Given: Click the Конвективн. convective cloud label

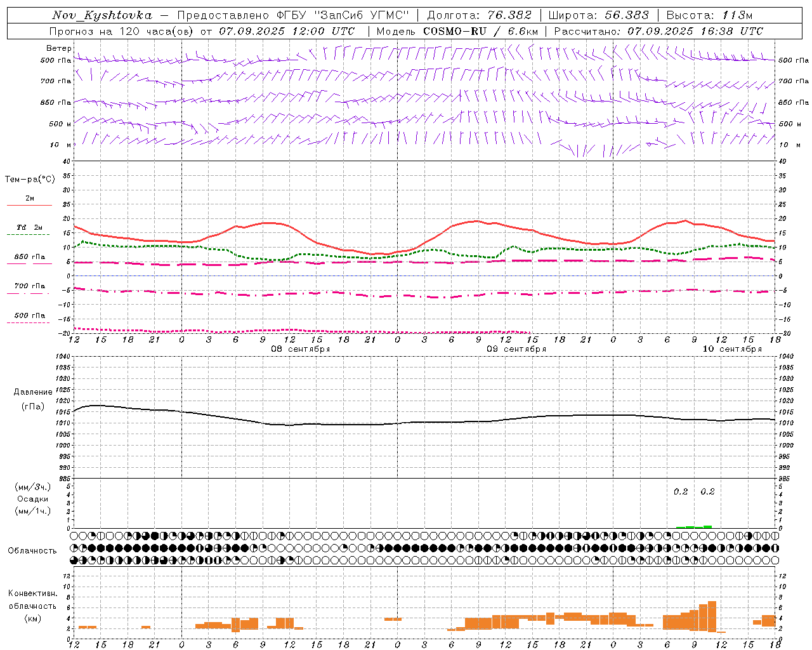Looking at the screenshot, I should point(32,594).
